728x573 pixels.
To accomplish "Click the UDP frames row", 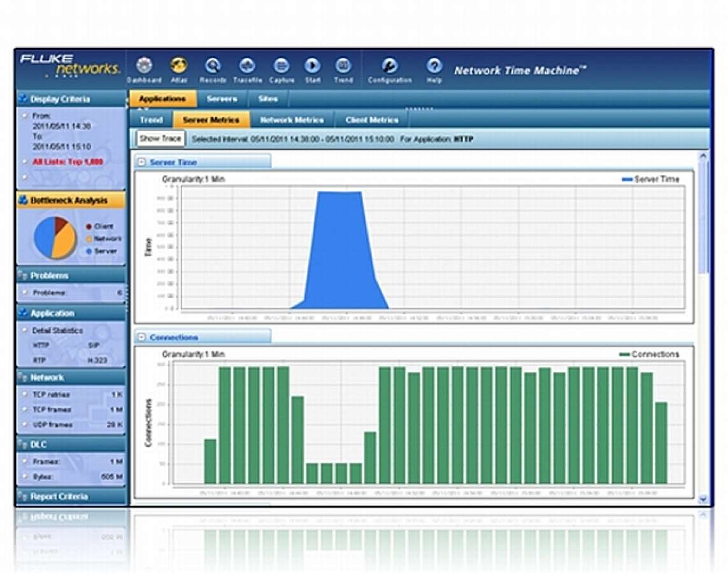I will [73, 425].
